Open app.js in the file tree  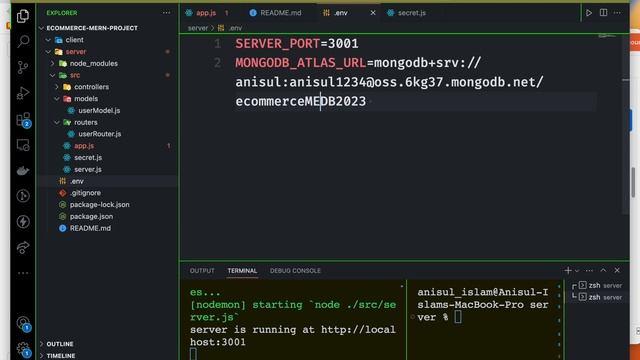[x=108, y=146]
